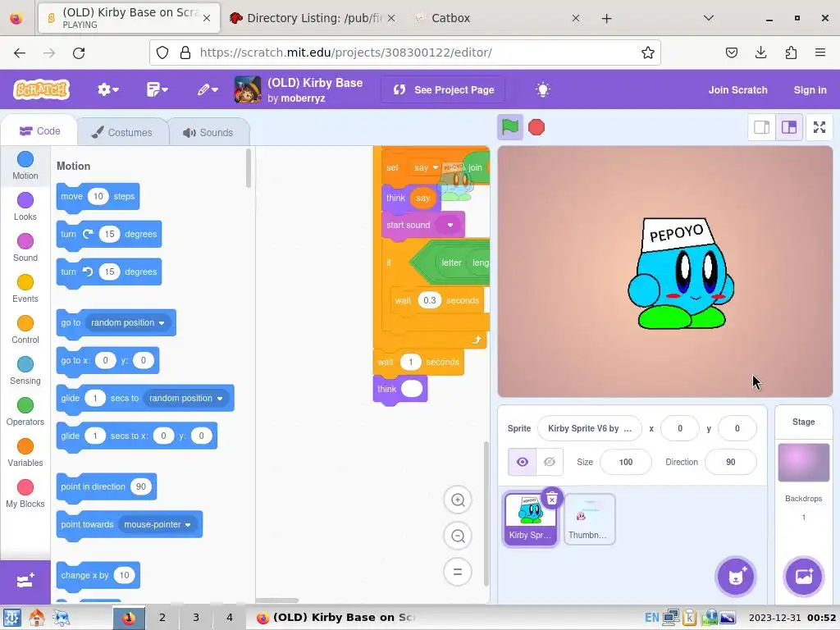Switch to the Code tab
This screenshot has height=630, width=840.
coord(39,131)
